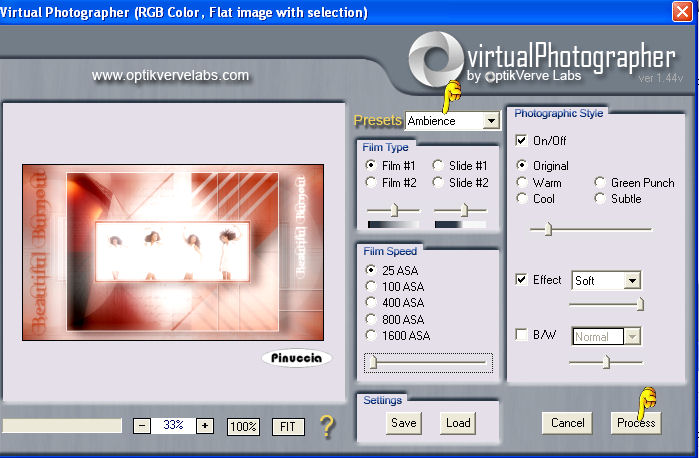Click the Photographic Style strength slider handle
699x458 pixels.
click(x=548, y=229)
